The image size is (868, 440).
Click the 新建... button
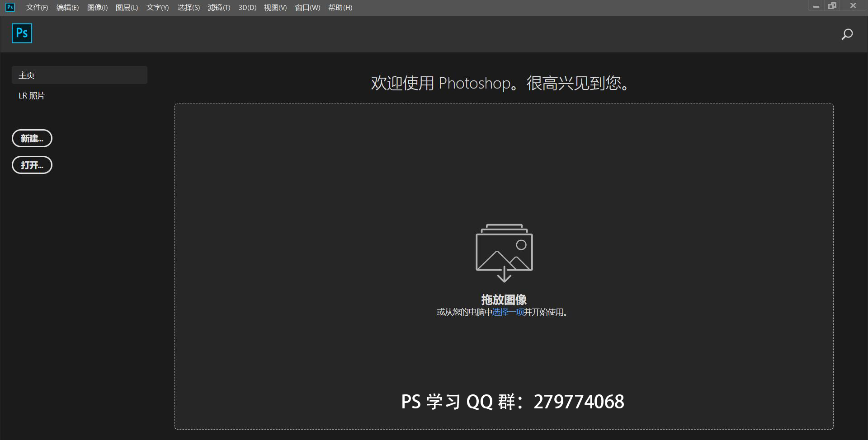(32, 138)
